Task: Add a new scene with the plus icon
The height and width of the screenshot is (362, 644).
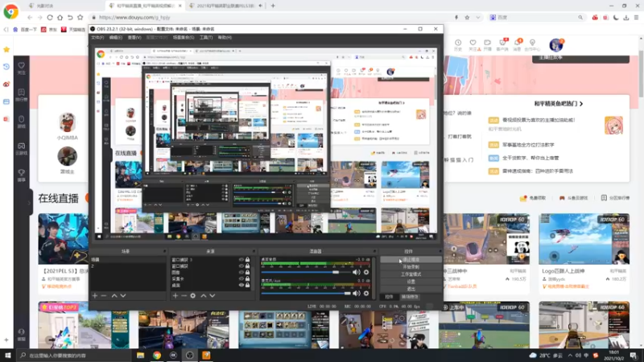Action: click(95, 295)
